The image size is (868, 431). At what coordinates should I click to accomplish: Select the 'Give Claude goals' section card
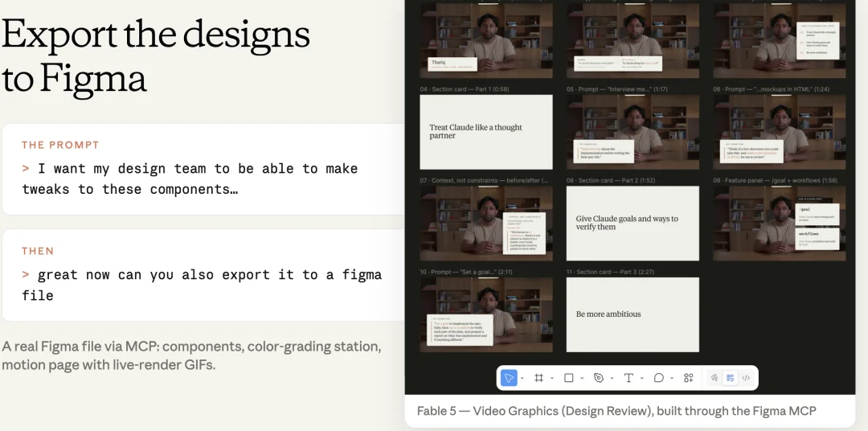pos(633,224)
